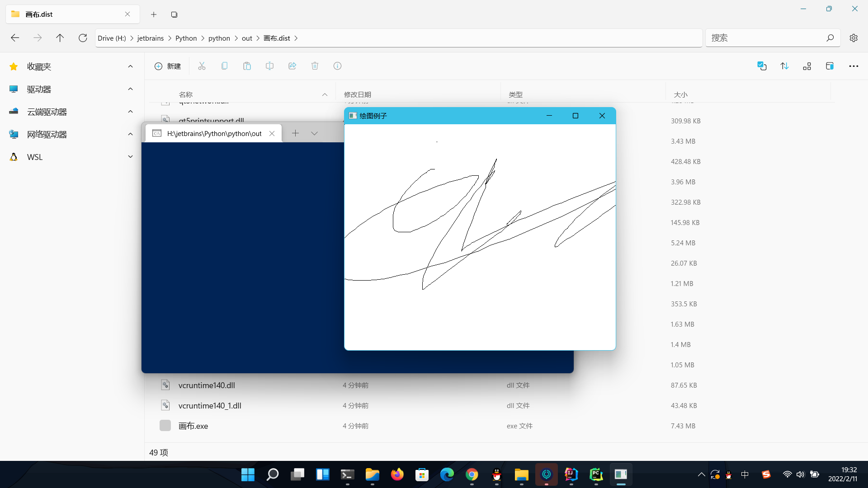Toggle the item selection checkbox icon

(762, 66)
